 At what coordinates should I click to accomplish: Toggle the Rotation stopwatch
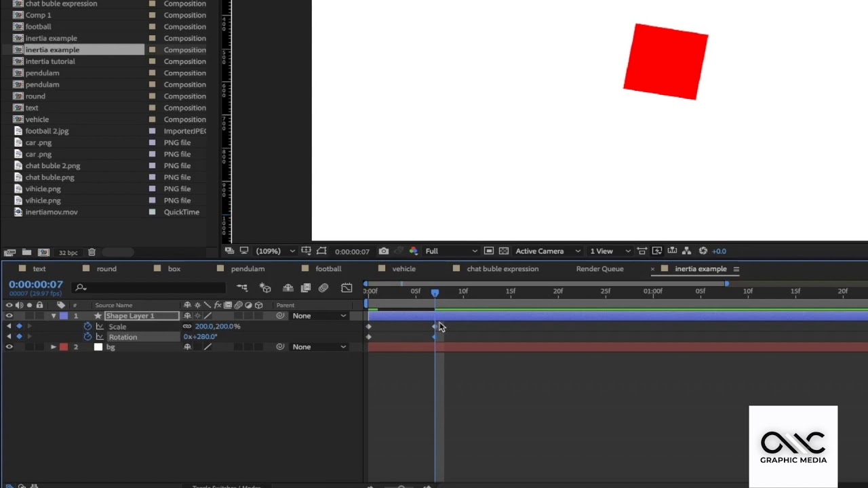(x=87, y=337)
